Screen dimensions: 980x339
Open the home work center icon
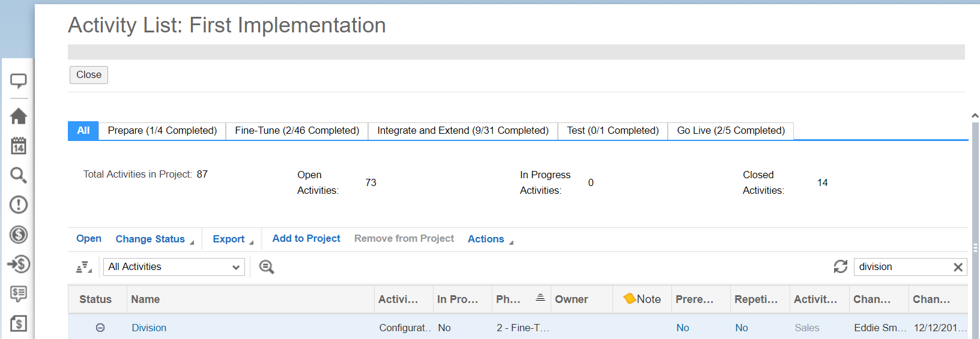pyautogui.click(x=19, y=116)
